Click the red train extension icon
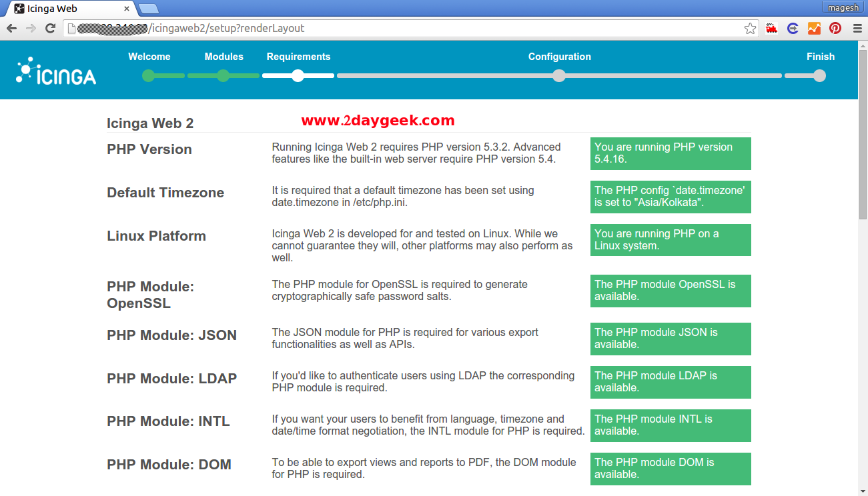Image resolution: width=868 pixels, height=496 pixels. (x=772, y=29)
